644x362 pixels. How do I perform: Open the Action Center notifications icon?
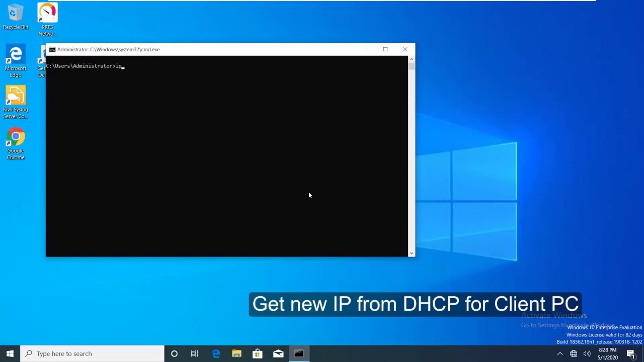pyautogui.click(x=631, y=353)
